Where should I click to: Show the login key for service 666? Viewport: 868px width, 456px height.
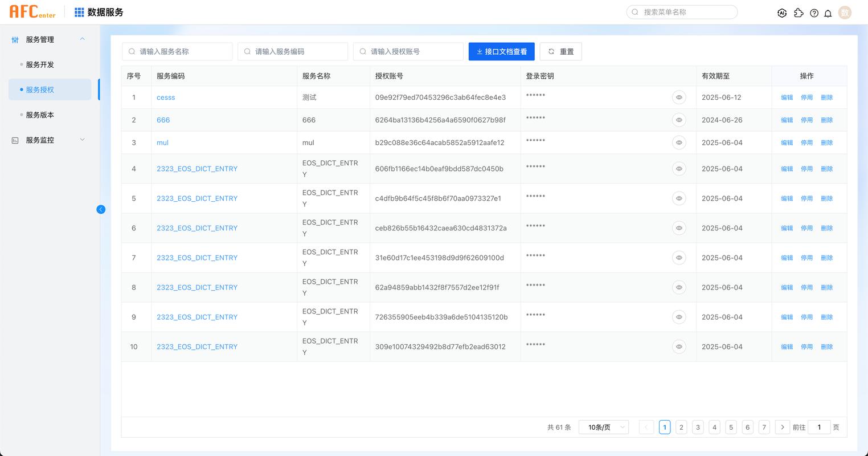coord(679,120)
